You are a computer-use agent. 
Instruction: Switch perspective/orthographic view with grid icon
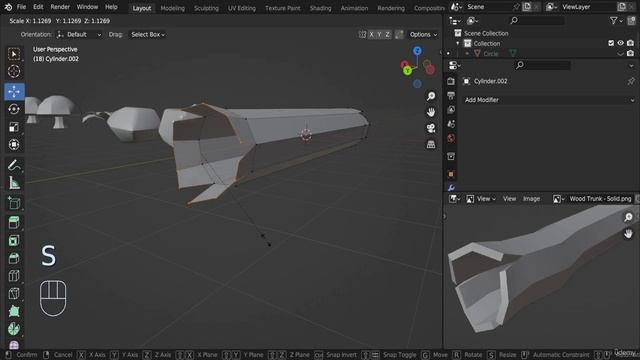431,144
